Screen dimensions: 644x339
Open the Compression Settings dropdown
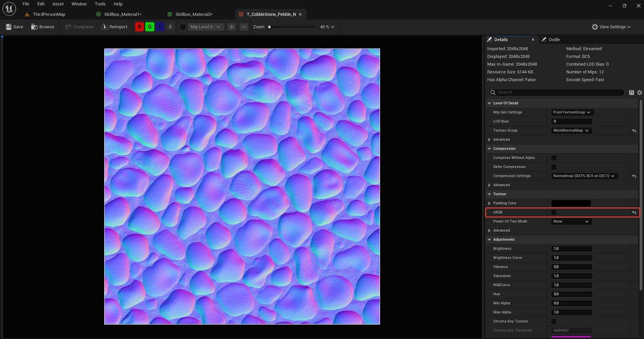584,176
